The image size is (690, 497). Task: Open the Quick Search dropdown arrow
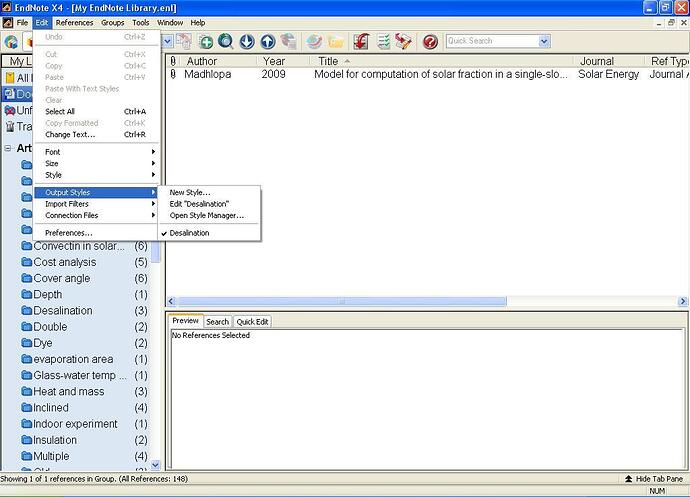544,41
